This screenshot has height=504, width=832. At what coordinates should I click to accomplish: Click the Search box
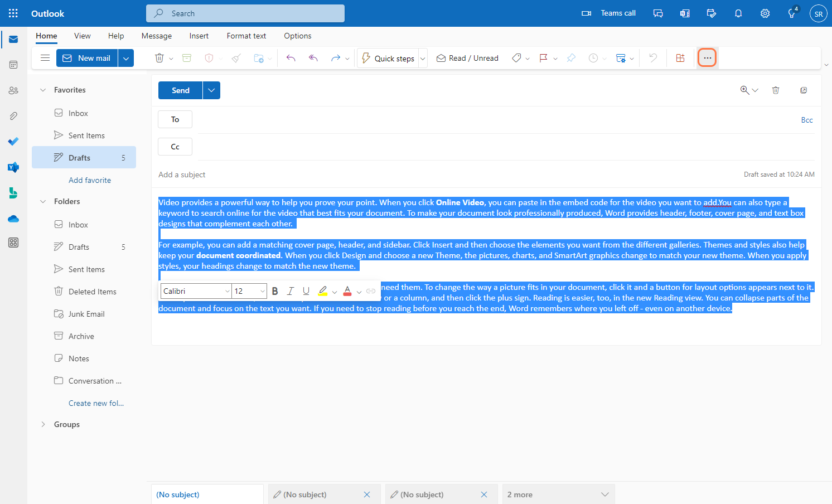(x=245, y=13)
